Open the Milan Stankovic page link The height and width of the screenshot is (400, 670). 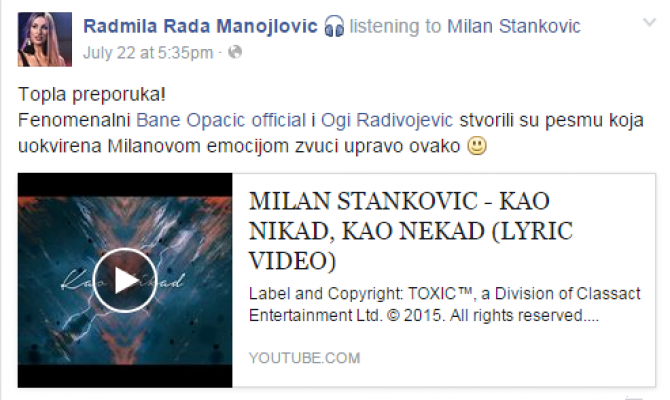tap(514, 26)
